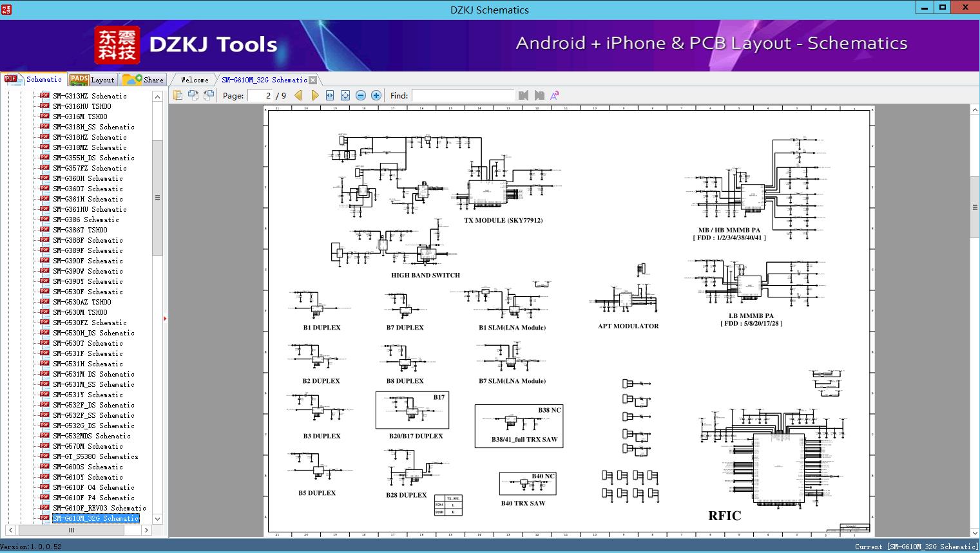Select SM-G390W Schematic in tree

click(x=88, y=271)
